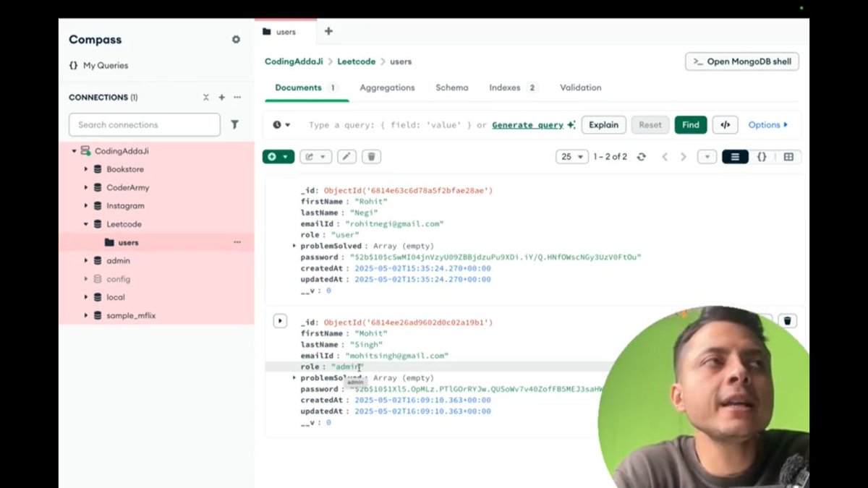Image resolution: width=868 pixels, height=488 pixels.
Task: Open the export data dropdown
Action: tap(316, 157)
